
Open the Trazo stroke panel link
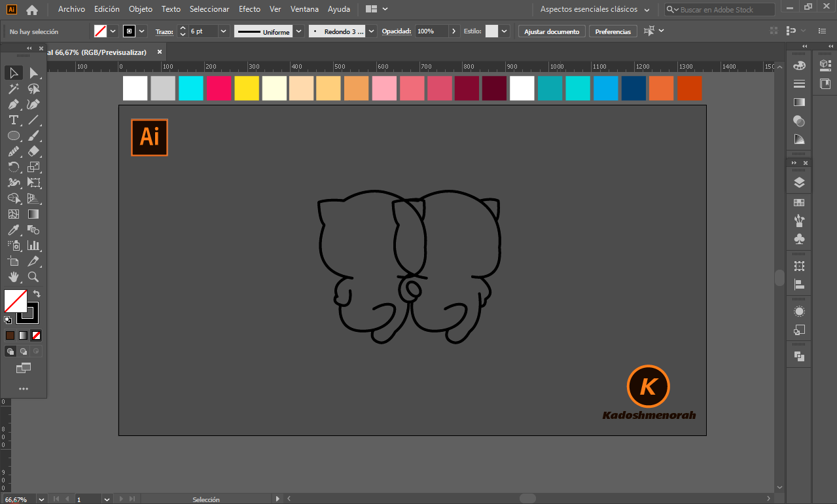tap(164, 31)
